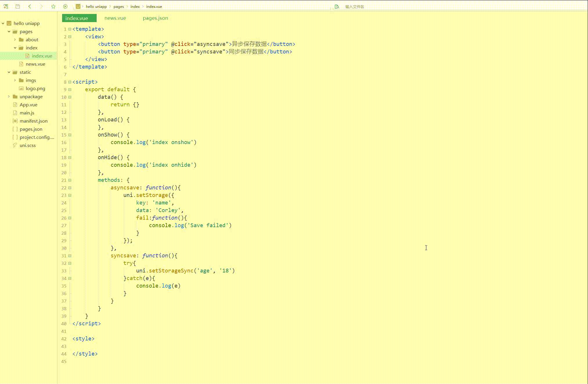Screen dimensions: 588x384
Task: Focus the file name search input
Action: (355, 6)
